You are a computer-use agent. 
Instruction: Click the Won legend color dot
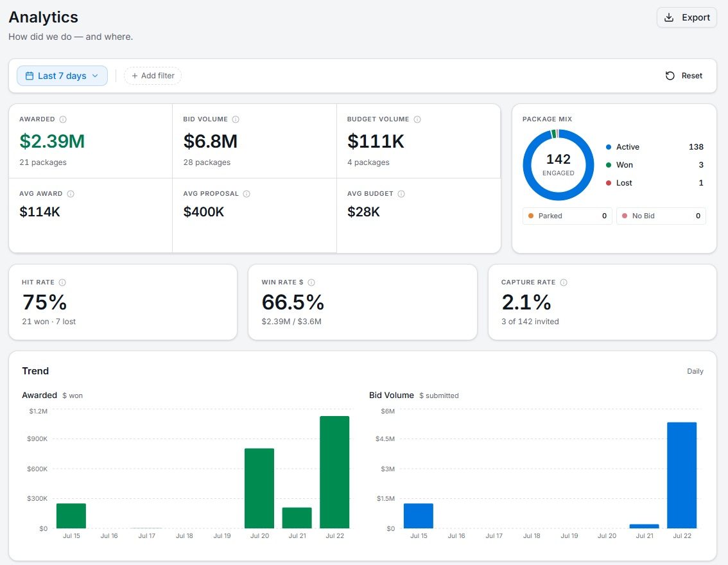(x=608, y=165)
